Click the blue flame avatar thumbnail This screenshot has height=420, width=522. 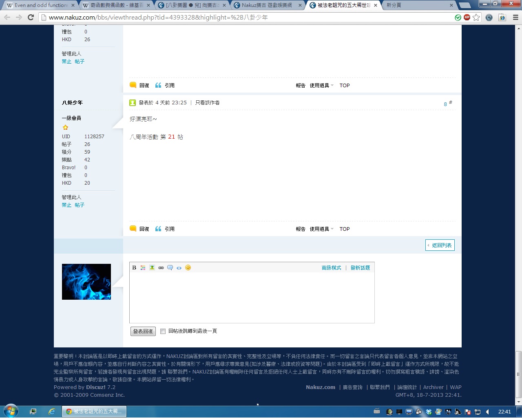tap(86, 282)
